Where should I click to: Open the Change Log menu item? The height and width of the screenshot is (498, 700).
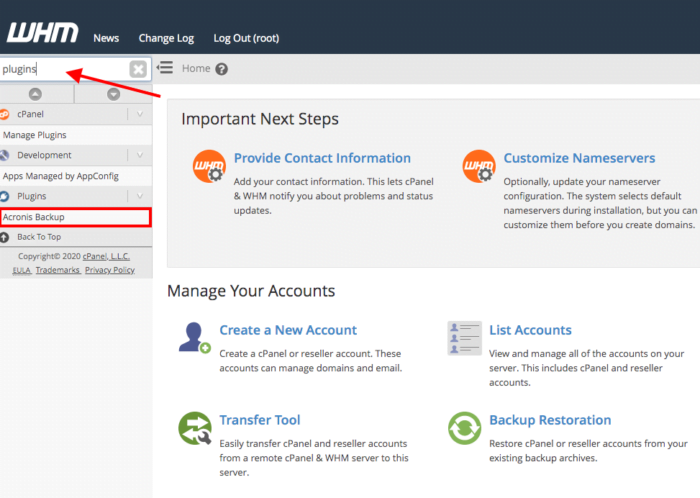(x=166, y=38)
